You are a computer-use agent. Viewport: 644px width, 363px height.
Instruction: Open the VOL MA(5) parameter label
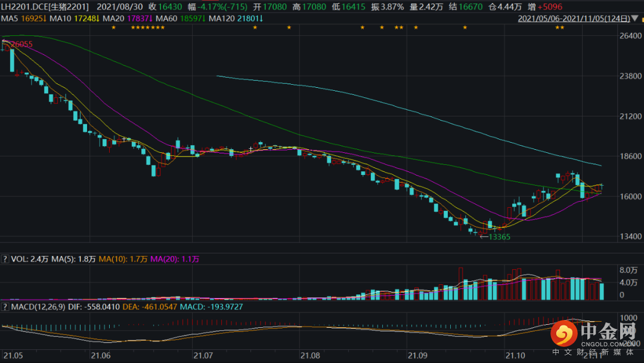click(x=73, y=259)
